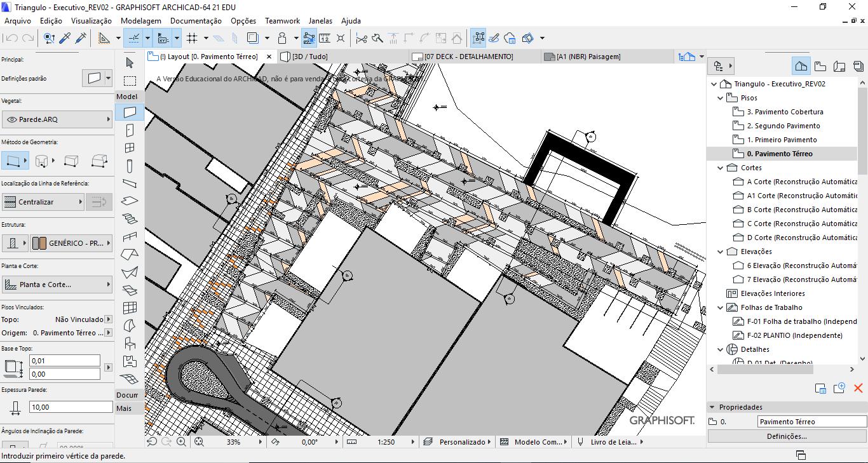Click red delete X in Navigator
Viewport: 868px width, 463px height.
858,387
